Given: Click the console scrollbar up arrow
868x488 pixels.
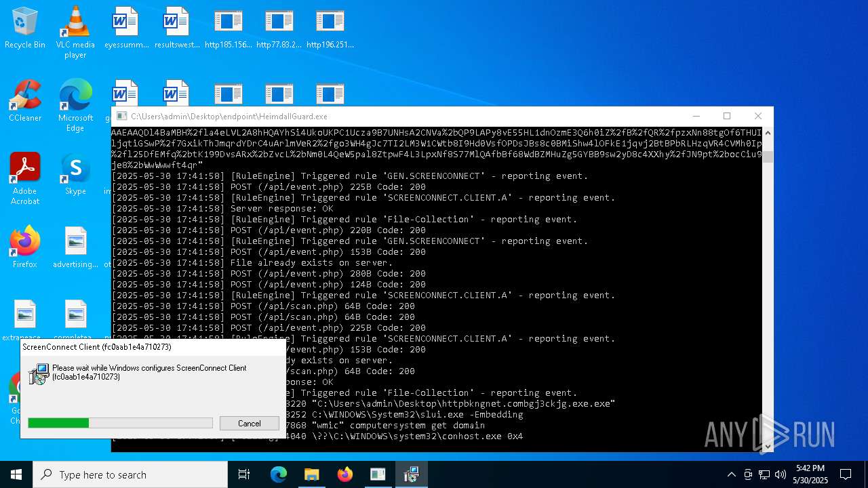Looking at the screenshot, I should [x=768, y=132].
